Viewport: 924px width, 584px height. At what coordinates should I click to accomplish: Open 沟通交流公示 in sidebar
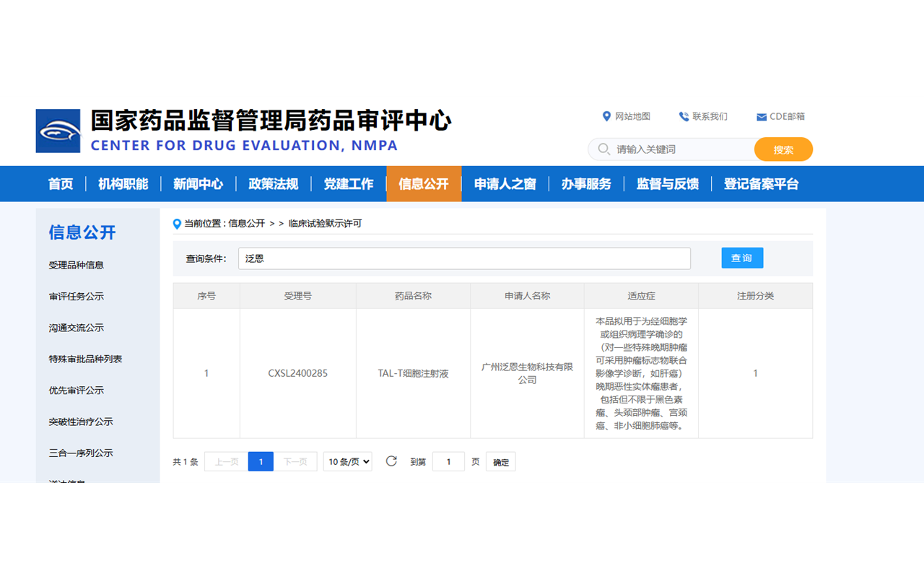click(x=77, y=328)
